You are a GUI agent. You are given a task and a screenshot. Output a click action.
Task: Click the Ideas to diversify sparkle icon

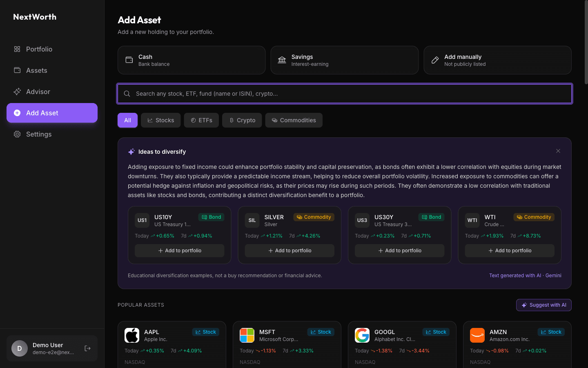click(x=131, y=152)
